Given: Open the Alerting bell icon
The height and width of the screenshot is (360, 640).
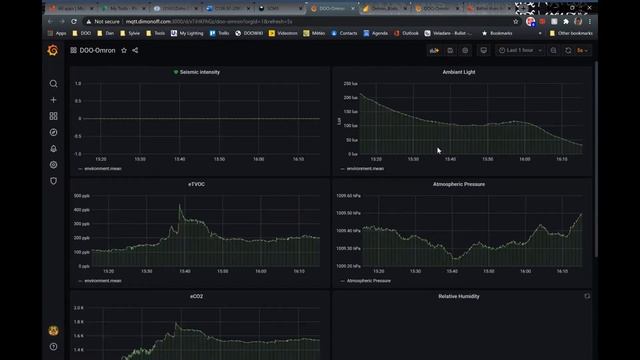Looking at the screenshot, I should pos(53,149).
